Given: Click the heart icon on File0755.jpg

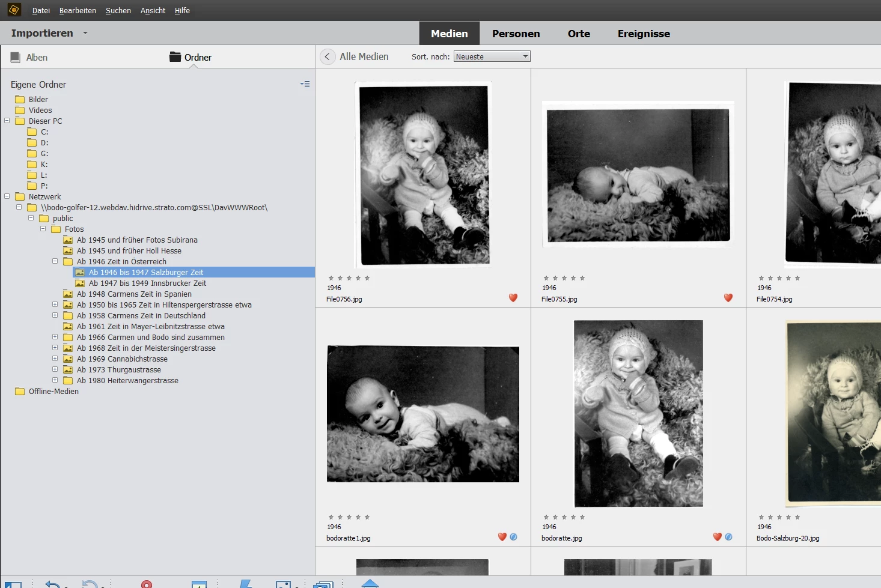Looking at the screenshot, I should tap(728, 298).
